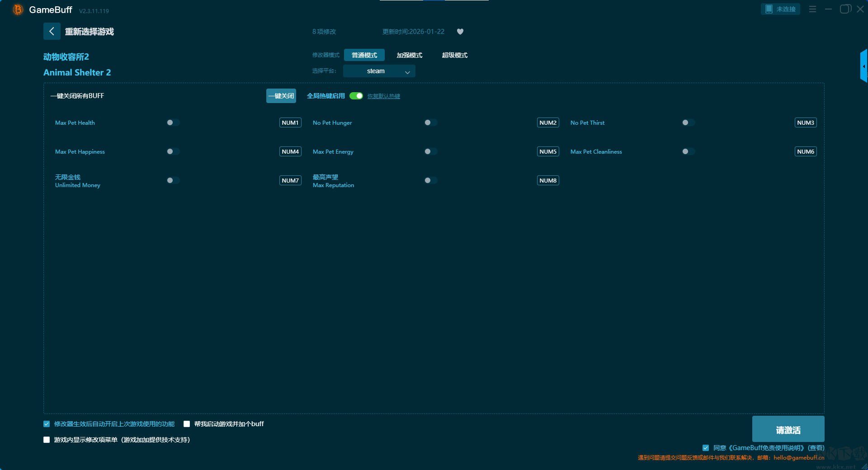This screenshot has height=470, width=868.
Task: Open the hamburger menu in title bar
Action: [812, 9]
